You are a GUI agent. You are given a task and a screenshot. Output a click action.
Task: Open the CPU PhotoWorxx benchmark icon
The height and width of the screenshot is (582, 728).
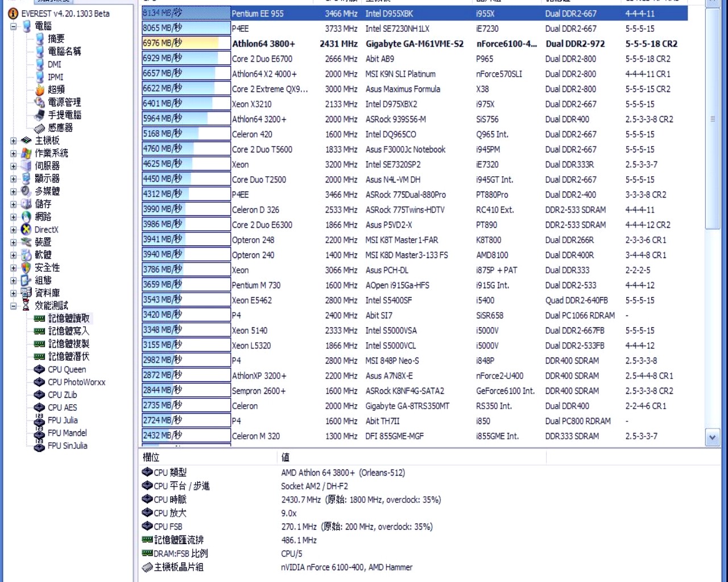[40, 382]
